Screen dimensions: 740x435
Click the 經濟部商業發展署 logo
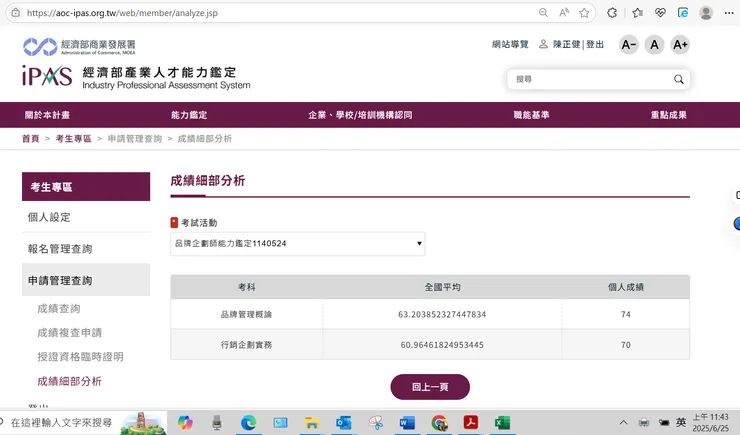pyautogui.click(x=79, y=46)
